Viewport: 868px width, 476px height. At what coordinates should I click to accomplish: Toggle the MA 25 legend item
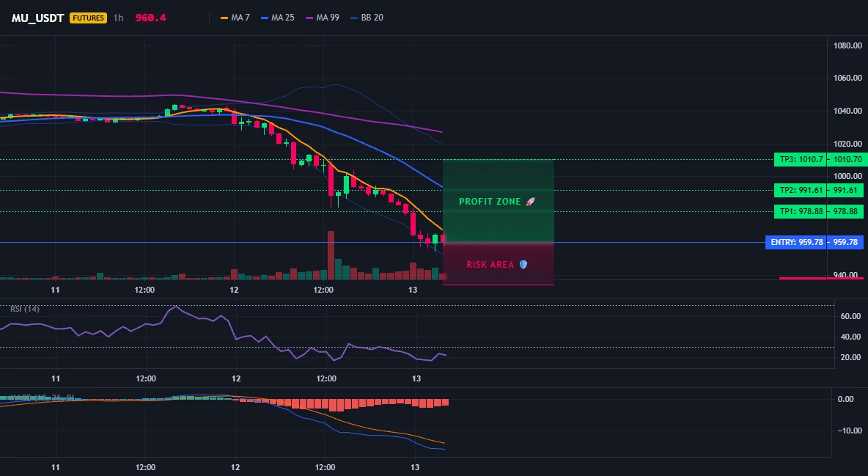coord(278,18)
